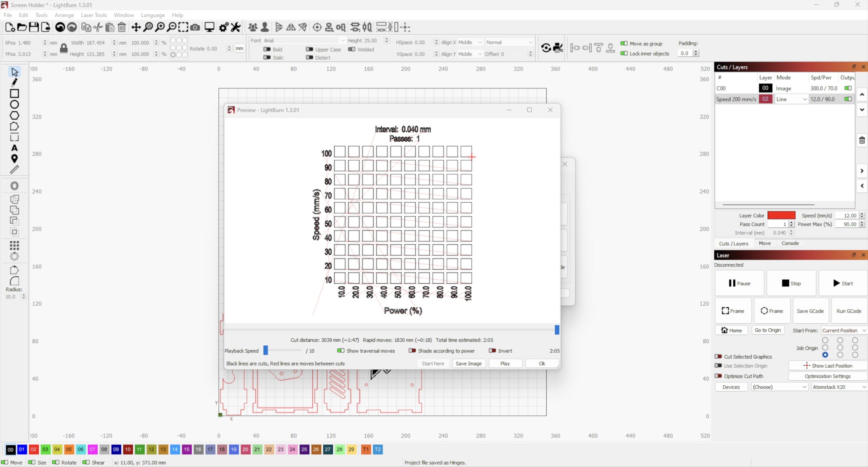This screenshot has height=467, width=868.
Task: Click the Save Image button
Action: 468,363
